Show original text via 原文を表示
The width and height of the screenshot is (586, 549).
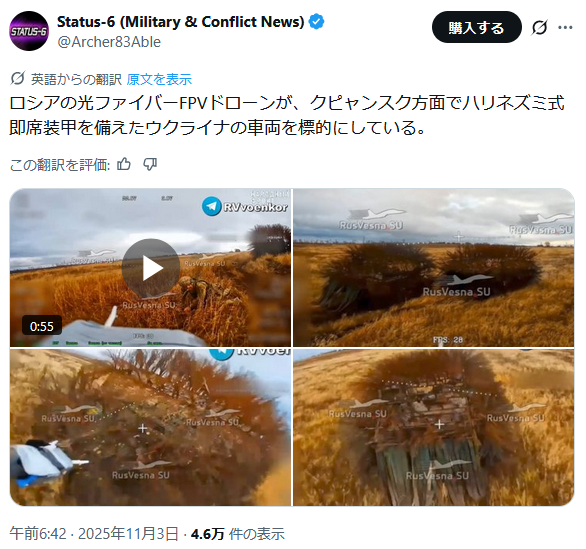point(159,79)
